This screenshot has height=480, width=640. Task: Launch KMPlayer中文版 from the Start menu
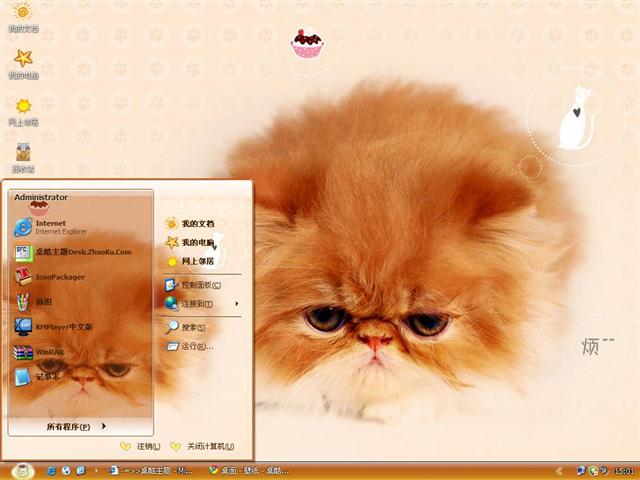53,327
